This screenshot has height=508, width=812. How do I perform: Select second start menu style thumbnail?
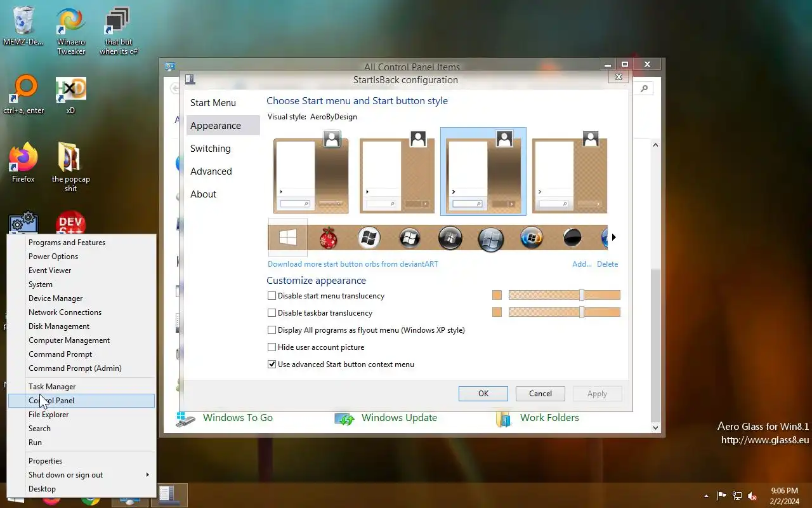pyautogui.click(x=397, y=171)
